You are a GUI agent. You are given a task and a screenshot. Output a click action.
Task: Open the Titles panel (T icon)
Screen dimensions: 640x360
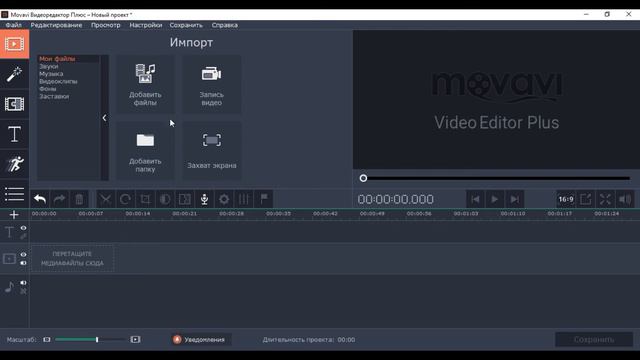(x=14, y=134)
